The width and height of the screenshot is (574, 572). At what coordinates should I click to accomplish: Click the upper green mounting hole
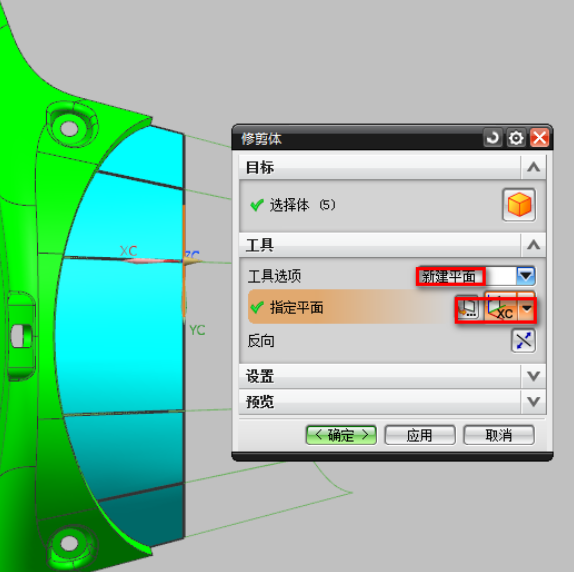[x=69, y=128]
